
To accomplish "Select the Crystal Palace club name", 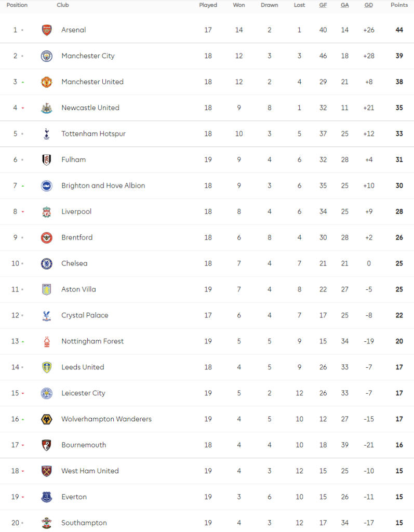I will coord(86,315).
